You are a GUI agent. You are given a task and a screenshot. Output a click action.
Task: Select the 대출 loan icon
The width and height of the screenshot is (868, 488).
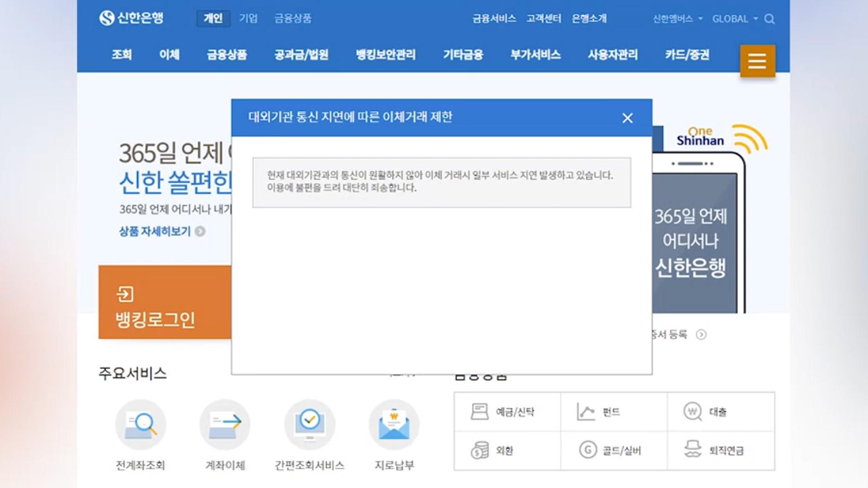click(x=693, y=412)
